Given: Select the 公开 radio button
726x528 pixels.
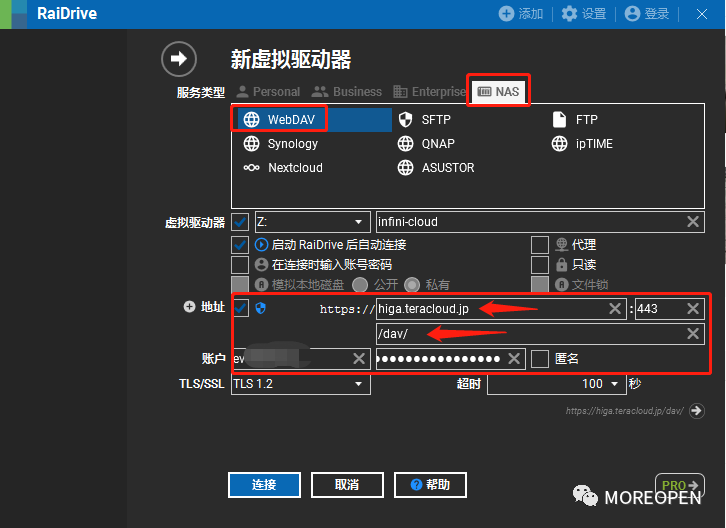Looking at the screenshot, I should pos(360,284).
